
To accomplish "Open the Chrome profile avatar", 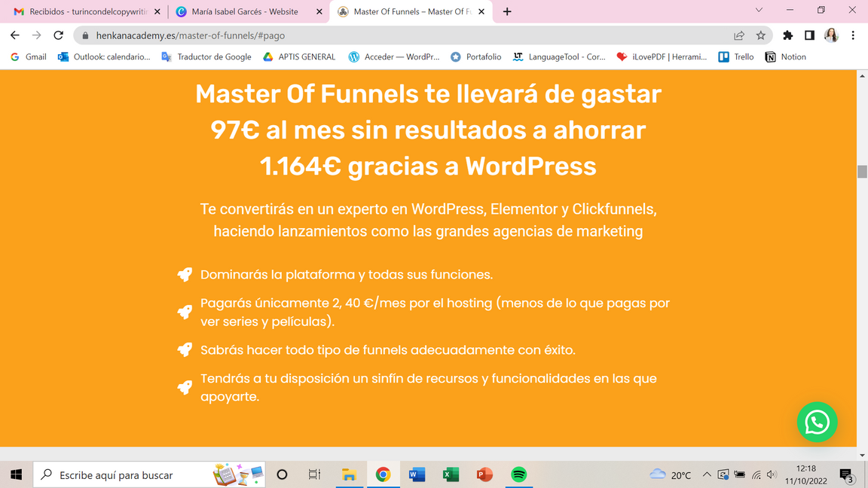I will click(831, 35).
